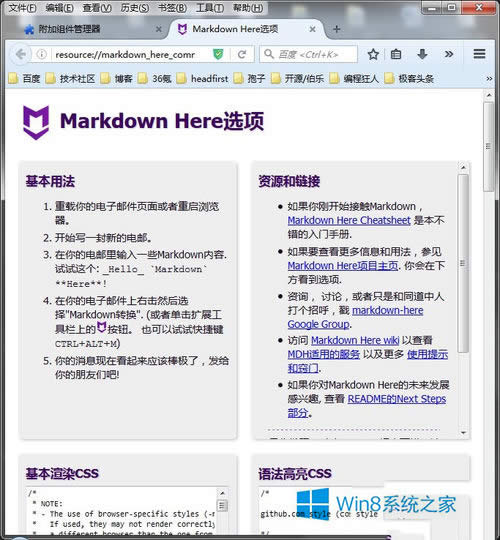Expand more toolbar items chevron
Viewport: 500px width, 540px height.
coord(449,54)
